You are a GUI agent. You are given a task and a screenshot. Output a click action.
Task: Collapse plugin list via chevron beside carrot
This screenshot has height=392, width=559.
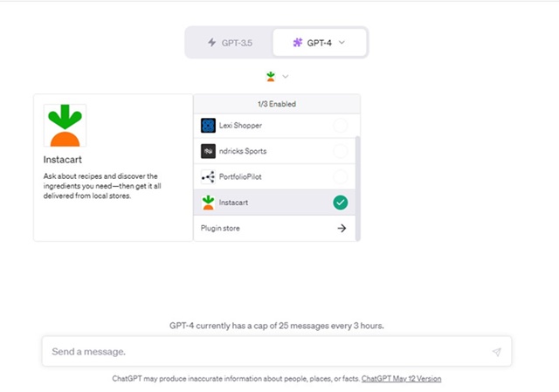point(286,76)
